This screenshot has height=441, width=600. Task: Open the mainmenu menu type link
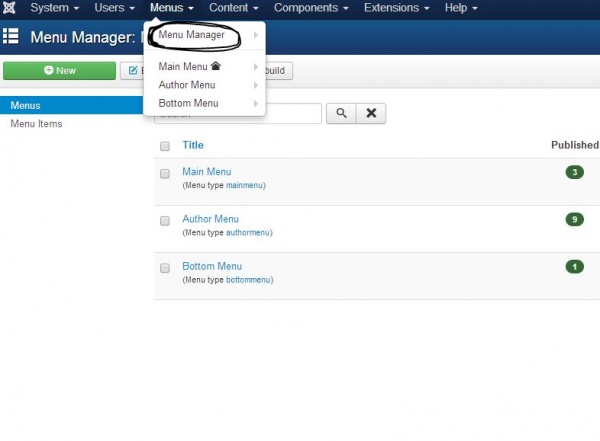[x=244, y=185]
